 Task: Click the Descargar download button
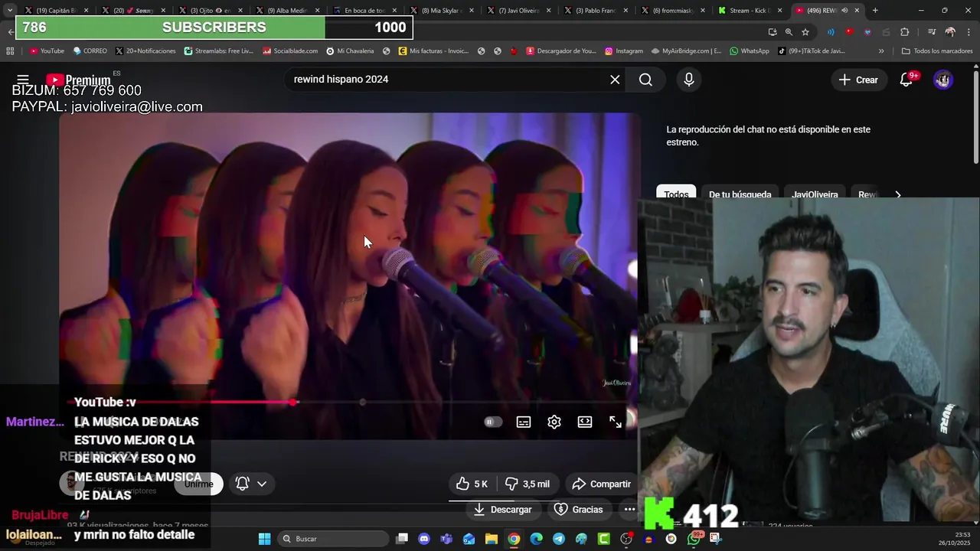point(503,509)
